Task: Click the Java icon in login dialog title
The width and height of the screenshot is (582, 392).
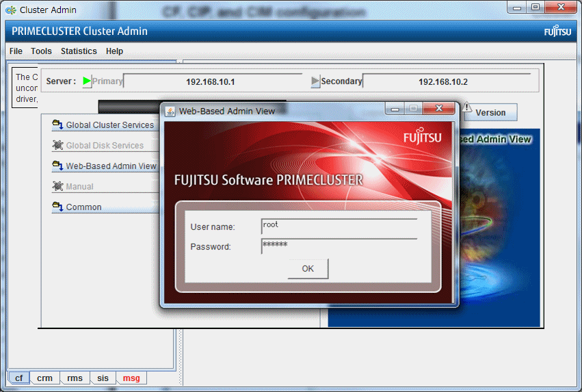Action: (170, 112)
